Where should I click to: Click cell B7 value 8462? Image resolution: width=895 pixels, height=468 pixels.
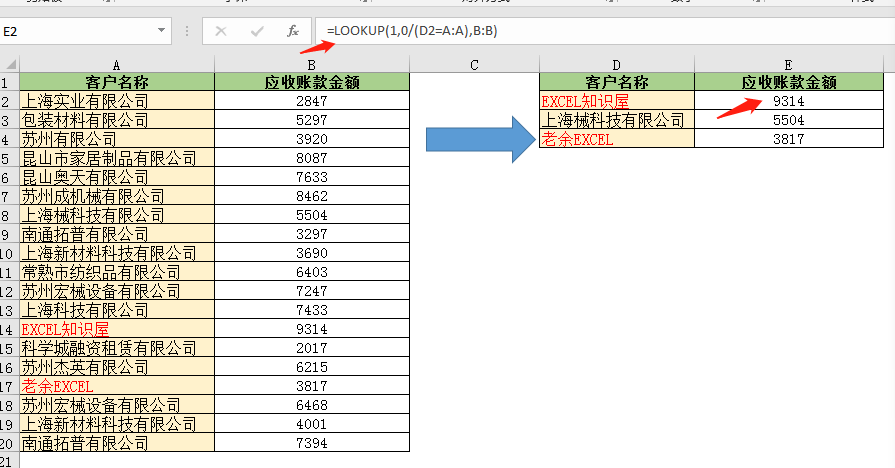pos(312,196)
